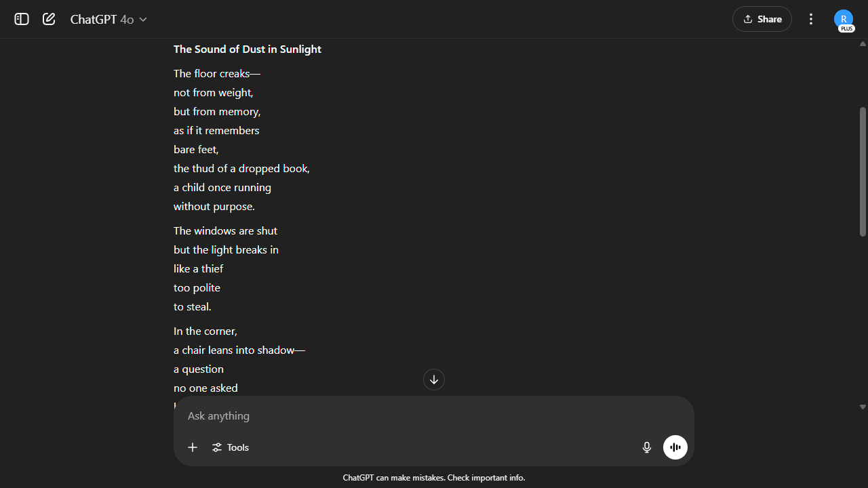Screen dimensions: 868x488
Task: Click the vertical scrollbar thumb
Action: 863,171
